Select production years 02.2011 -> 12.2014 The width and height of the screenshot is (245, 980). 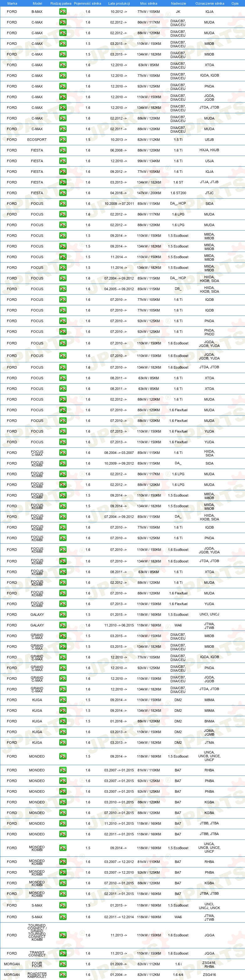click(119, 917)
